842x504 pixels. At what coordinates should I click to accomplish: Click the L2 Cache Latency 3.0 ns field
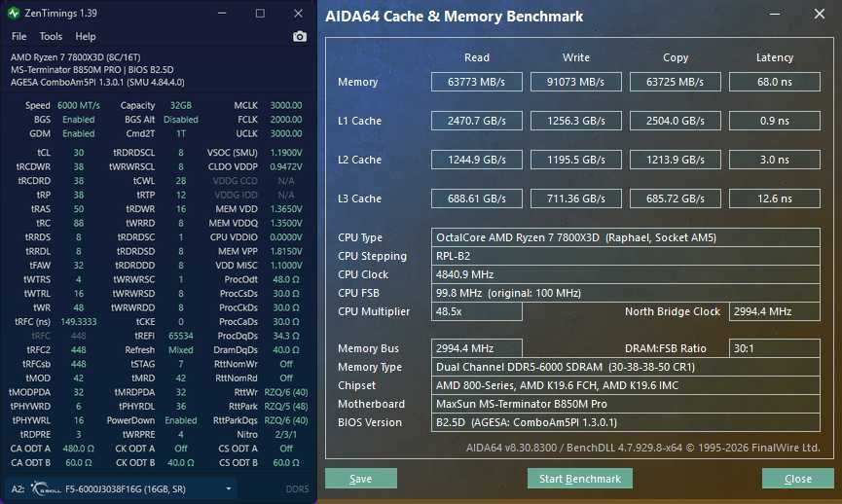(775, 160)
